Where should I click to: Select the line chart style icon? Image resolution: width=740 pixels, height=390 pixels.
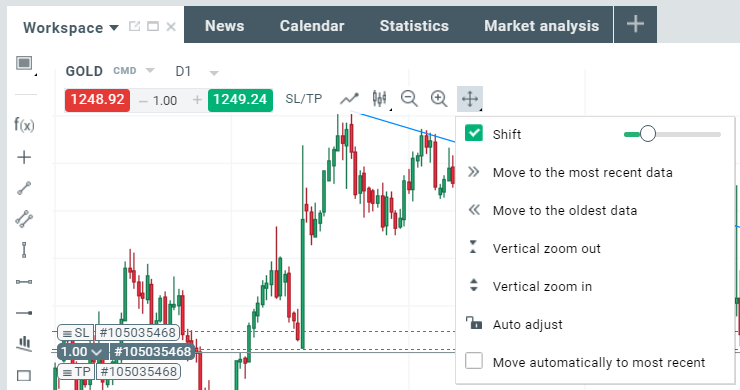pos(349,99)
